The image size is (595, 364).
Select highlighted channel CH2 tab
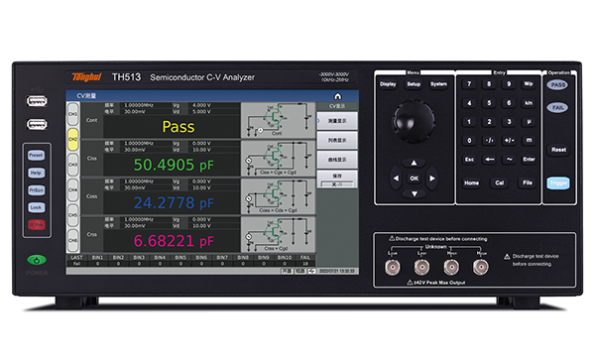tap(72, 139)
